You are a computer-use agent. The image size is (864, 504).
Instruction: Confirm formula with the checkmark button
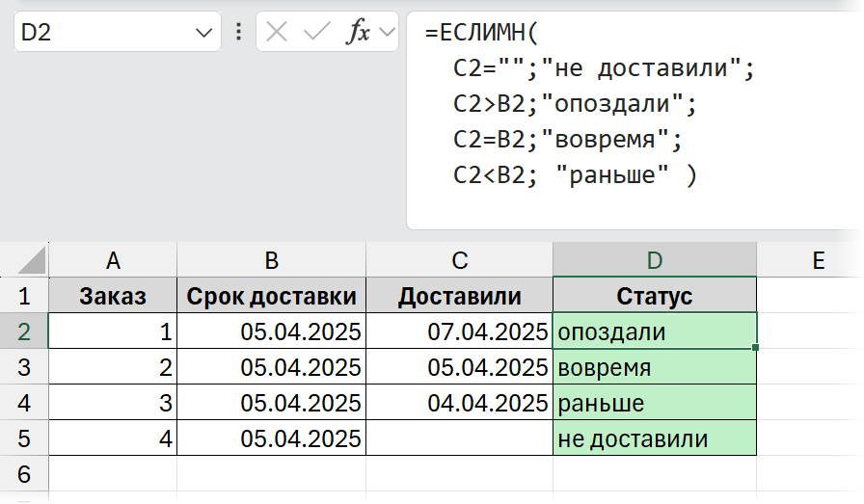point(316,32)
